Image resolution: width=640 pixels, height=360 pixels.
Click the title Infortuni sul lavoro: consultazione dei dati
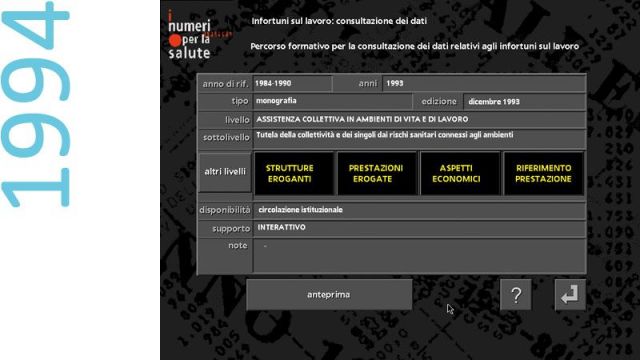(x=339, y=21)
